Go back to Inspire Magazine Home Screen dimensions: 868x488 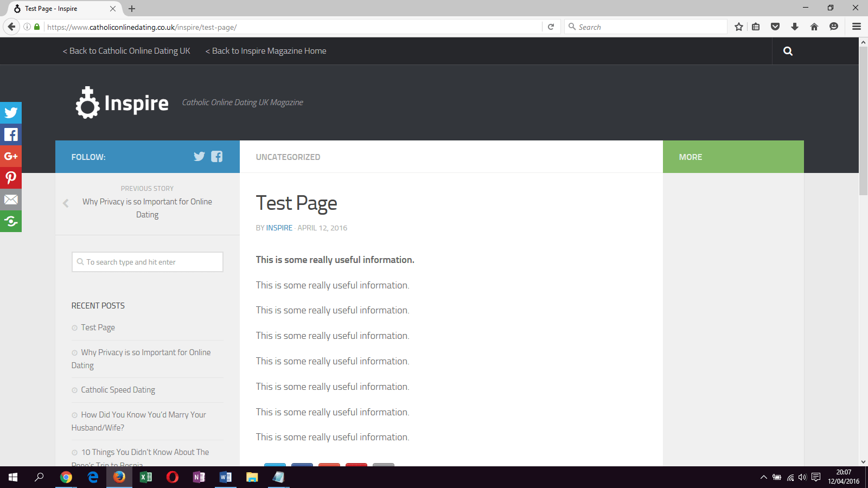click(x=266, y=51)
